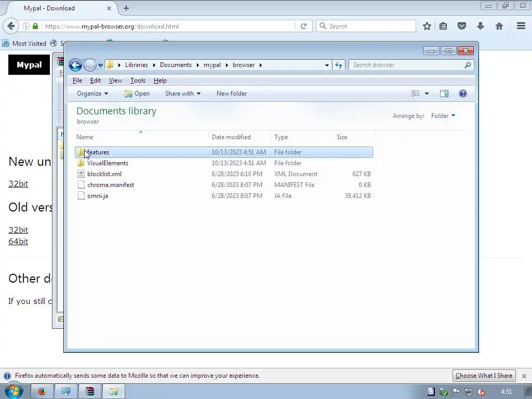Image resolution: width=532 pixels, height=399 pixels.
Task: Open the Share with dropdown
Action: [x=182, y=94]
